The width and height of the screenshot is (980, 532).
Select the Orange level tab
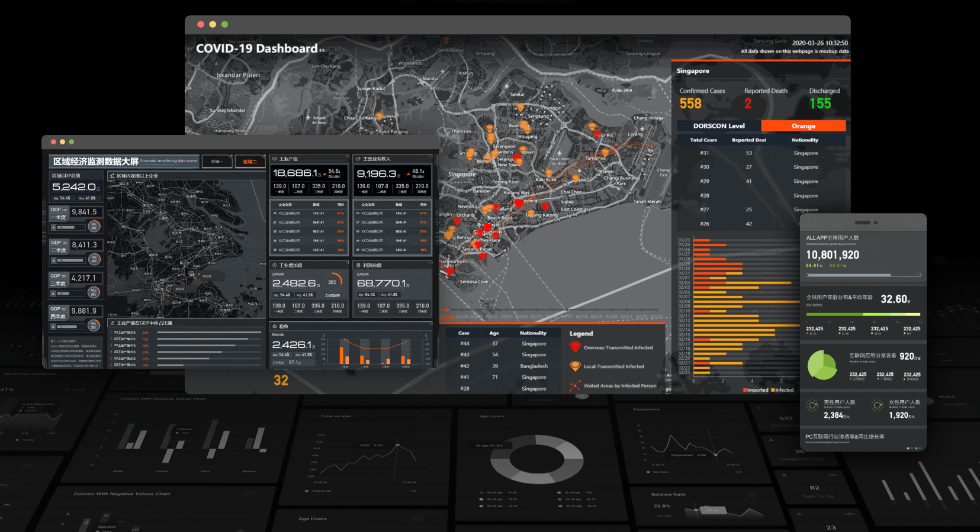tap(804, 126)
